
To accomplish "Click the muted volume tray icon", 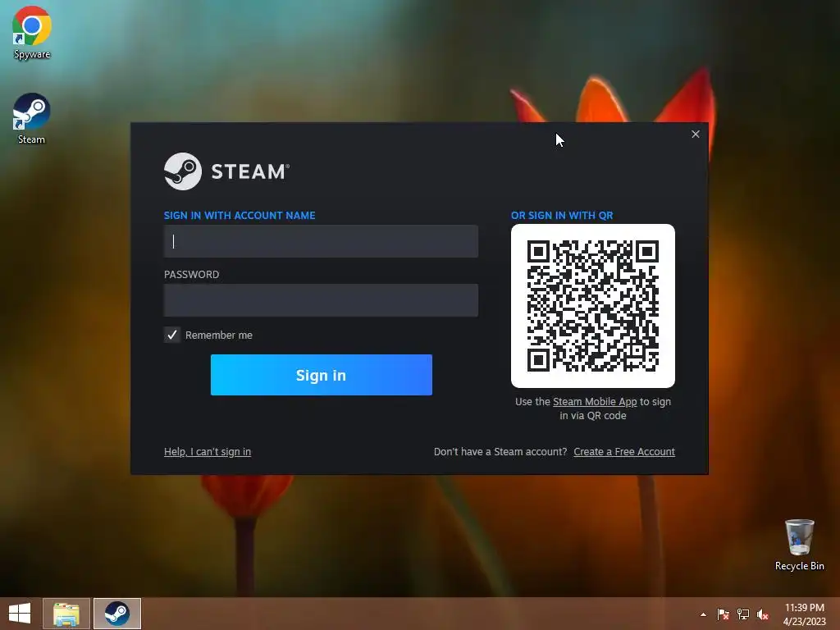I will (763, 614).
